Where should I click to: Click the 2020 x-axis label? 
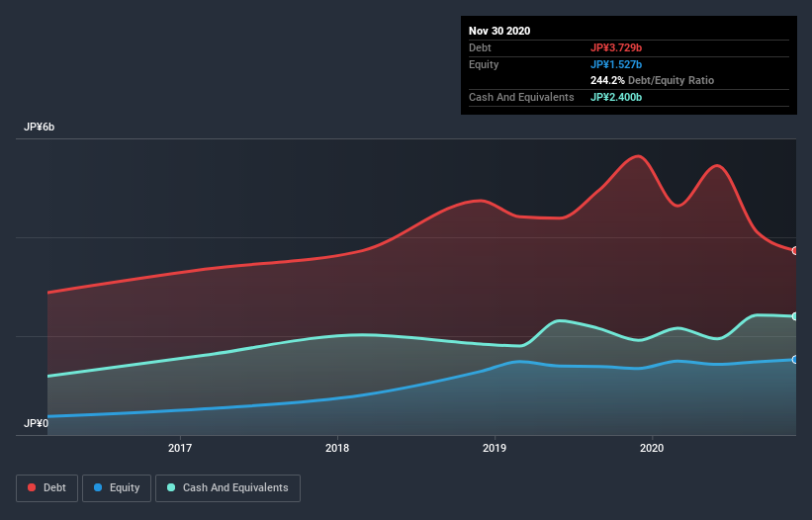click(x=652, y=448)
